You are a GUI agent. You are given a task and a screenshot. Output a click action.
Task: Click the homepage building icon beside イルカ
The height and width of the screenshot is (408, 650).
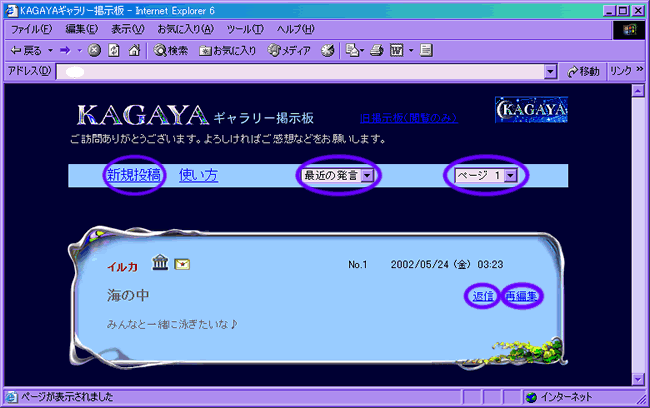pos(160,262)
